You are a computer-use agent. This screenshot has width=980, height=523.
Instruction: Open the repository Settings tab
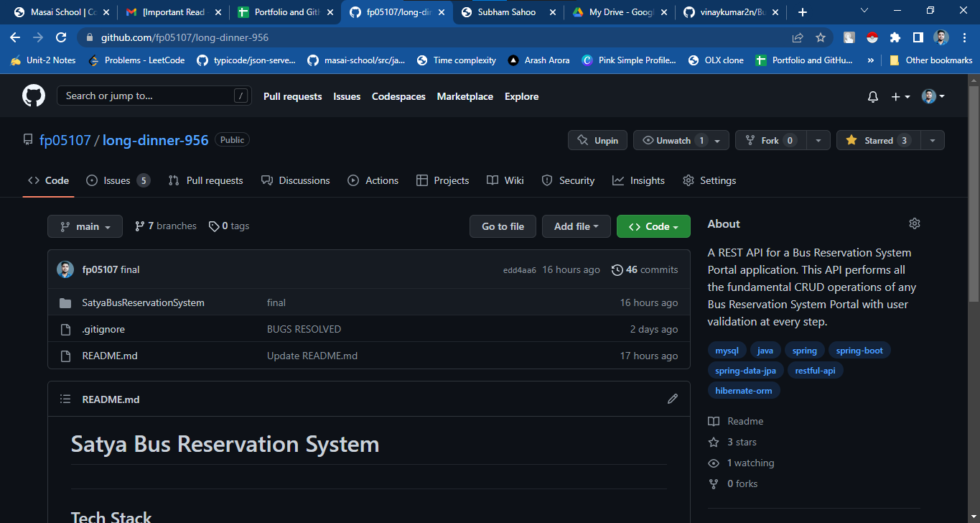click(709, 180)
